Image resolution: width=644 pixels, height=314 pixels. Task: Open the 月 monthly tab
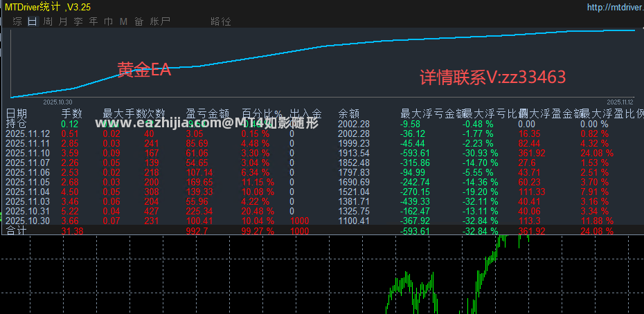tap(63, 21)
